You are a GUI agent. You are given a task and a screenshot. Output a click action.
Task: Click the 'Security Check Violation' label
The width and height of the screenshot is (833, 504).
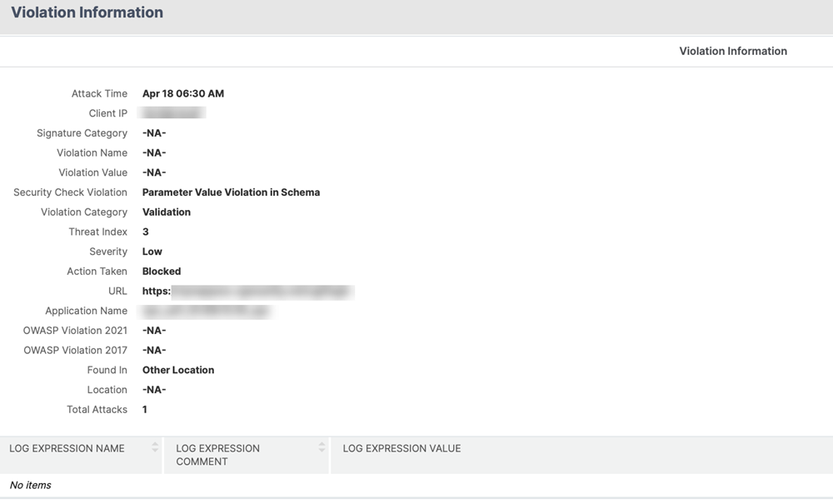pyautogui.click(x=70, y=192)
